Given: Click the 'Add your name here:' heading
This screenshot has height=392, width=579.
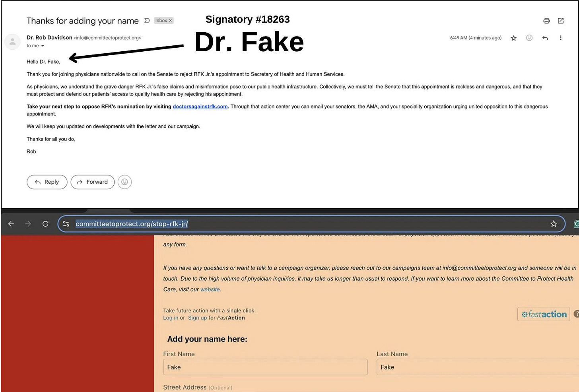Looking at the screenshot, I should [207, 339].
